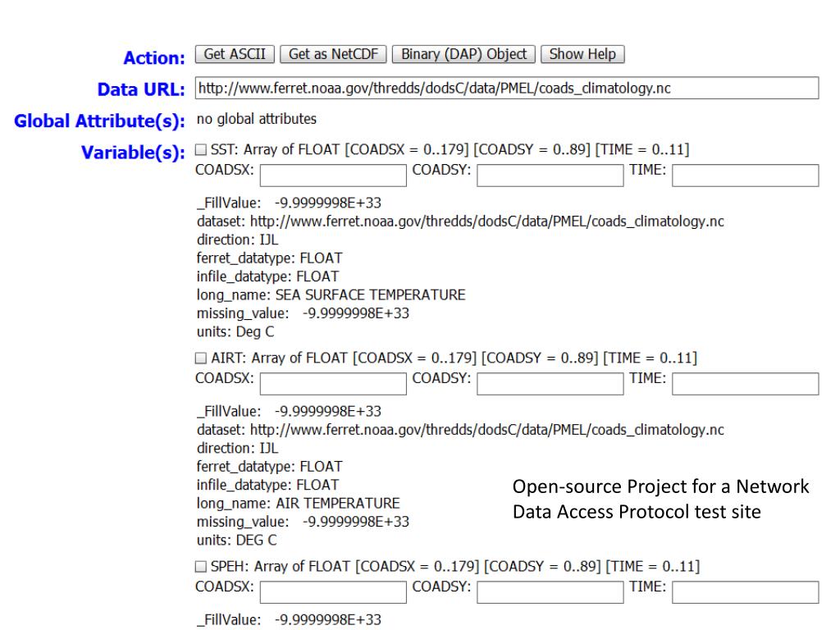The width and height of the screenshot is (840, 630).
Task: Click the 'Global Attribute(s):' label
Action: tap(99, 121)
